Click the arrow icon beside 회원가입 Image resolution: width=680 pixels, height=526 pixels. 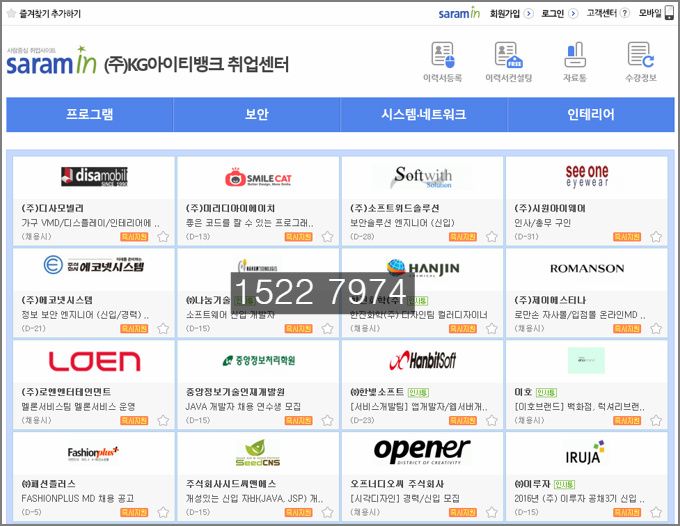(x=528, y=13)
